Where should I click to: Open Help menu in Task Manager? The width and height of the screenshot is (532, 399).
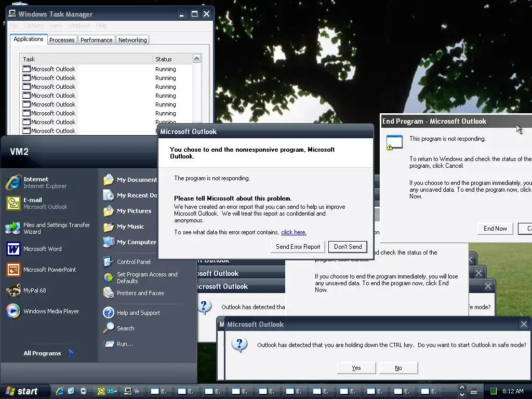tap(101, 25)
